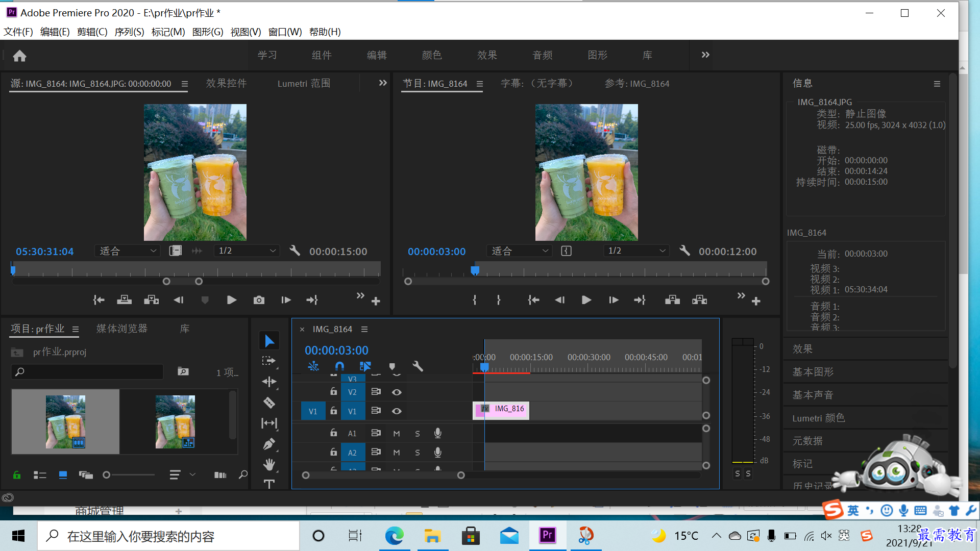Toggle insert sequences as nests option

coord(313,366)
